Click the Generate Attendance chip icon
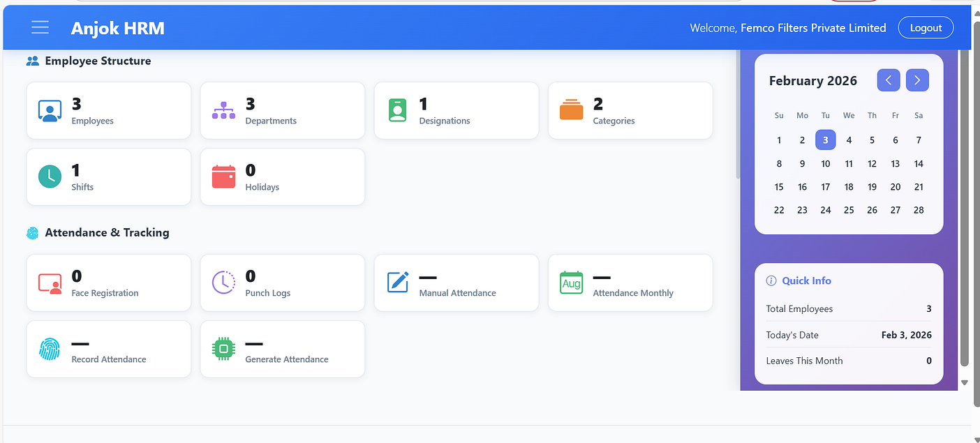The image size is (980, 443). (x=223, y=349)
